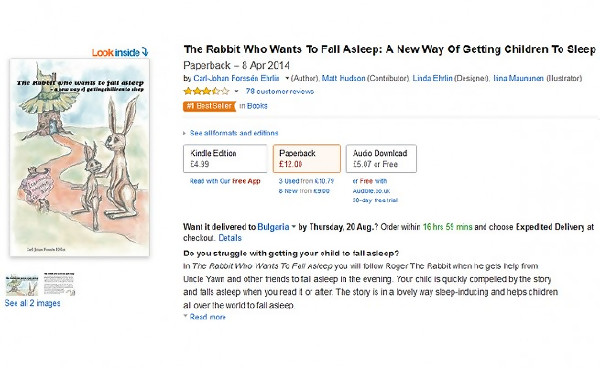Expand the author dropdown after Carl-Johan Forssén Ehrlin

point(287,78)
